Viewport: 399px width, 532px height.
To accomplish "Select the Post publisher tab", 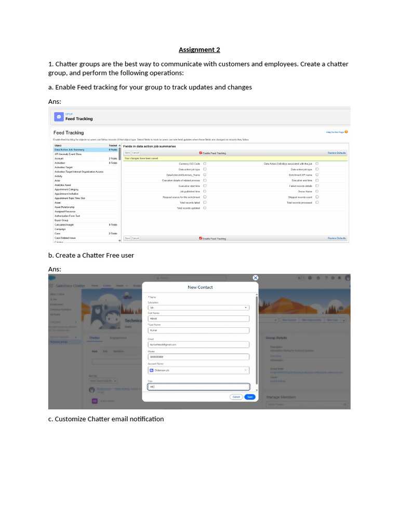I will pyautogui.click(x=95, y=351).
